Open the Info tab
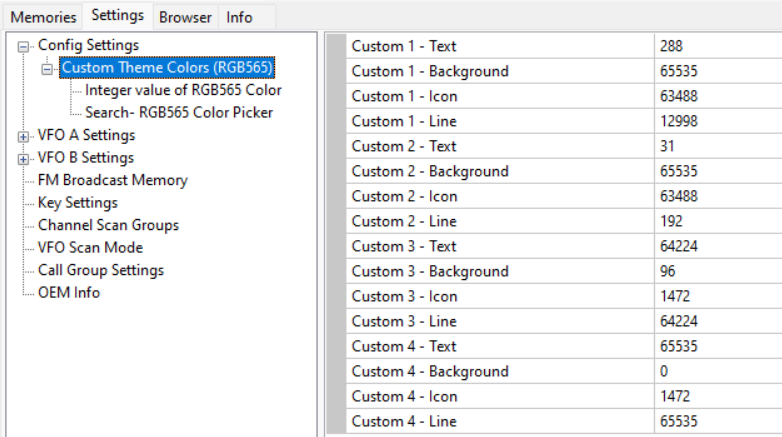782x437 pixels. click(x=239, y=17)
